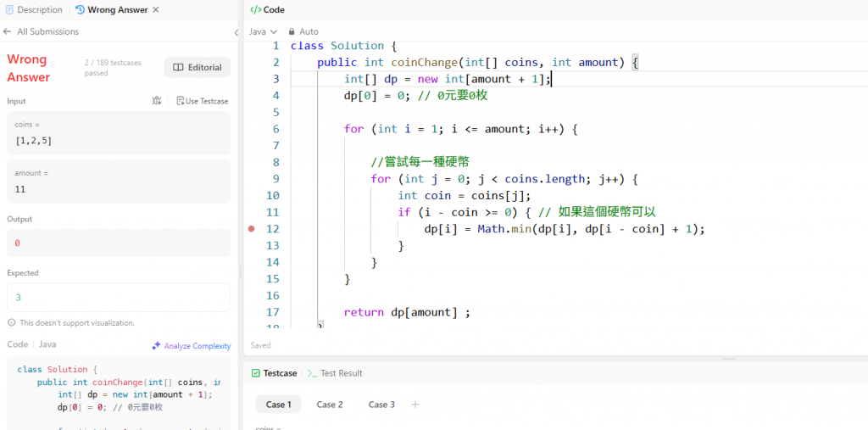Click the info icon near visualization note
The height and width of the screenshot is (430, 868).
(11, 322)
